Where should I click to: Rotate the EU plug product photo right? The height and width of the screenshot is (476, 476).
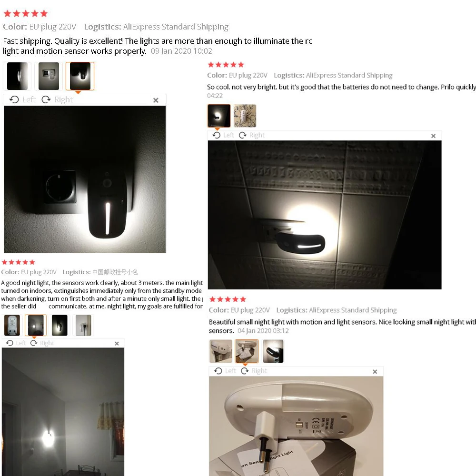tap(254, 371)
